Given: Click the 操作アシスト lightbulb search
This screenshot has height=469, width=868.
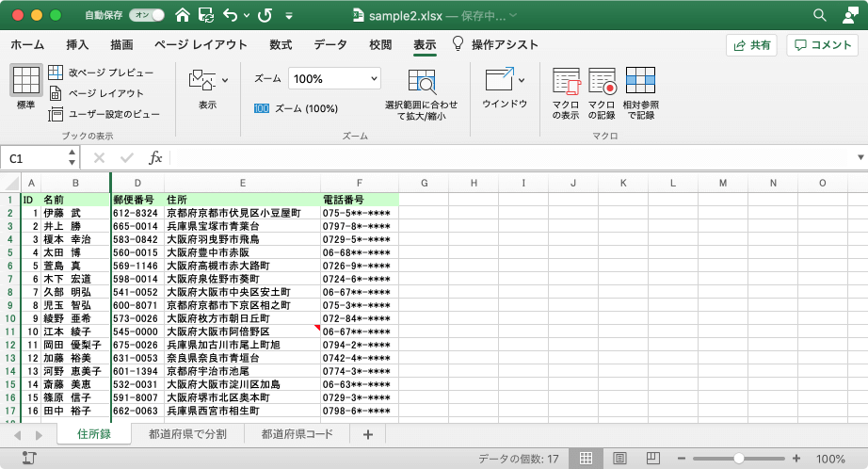Looking at the screenshot, I should (x=495, y=45).
